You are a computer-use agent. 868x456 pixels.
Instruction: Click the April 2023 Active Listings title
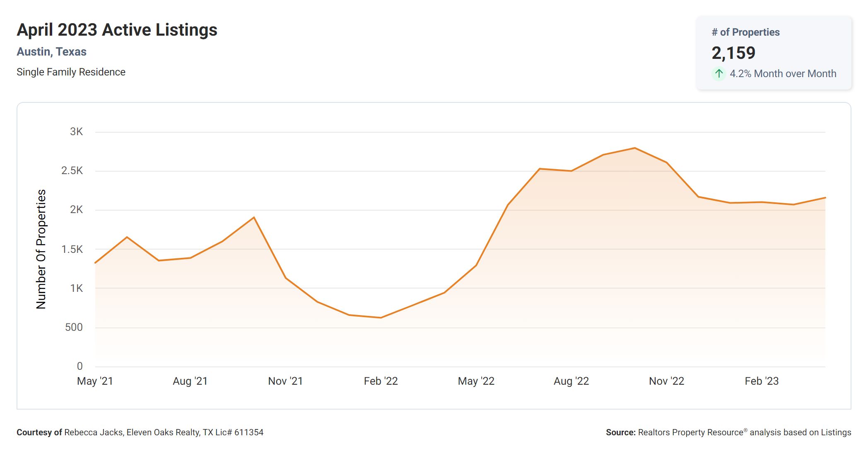pyautogui.click(x=117, y=30)
